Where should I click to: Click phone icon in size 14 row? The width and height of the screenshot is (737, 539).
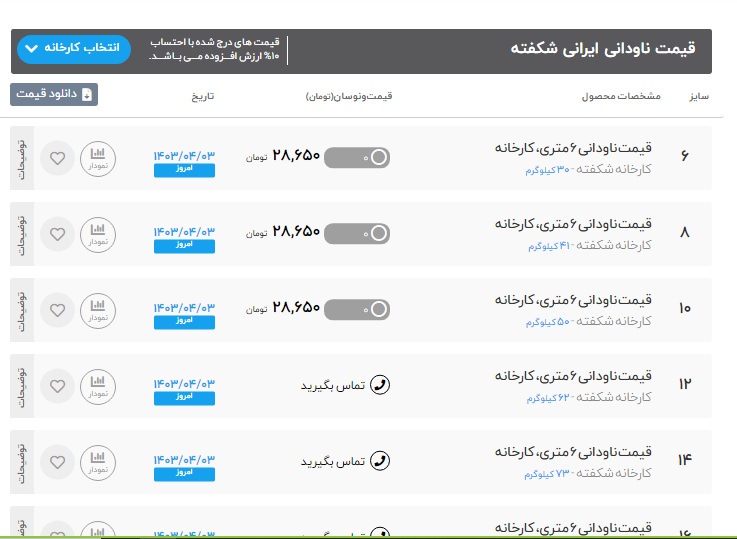coord(379,461)
